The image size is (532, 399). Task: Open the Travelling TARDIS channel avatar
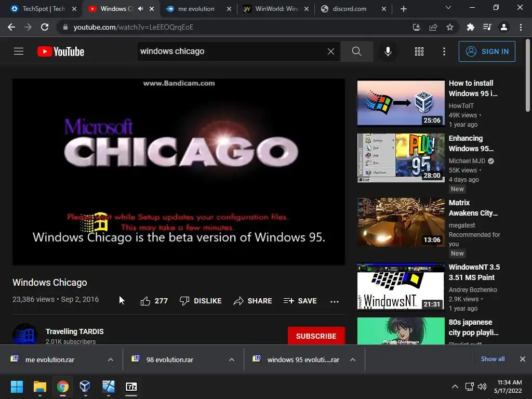(24, 335)
